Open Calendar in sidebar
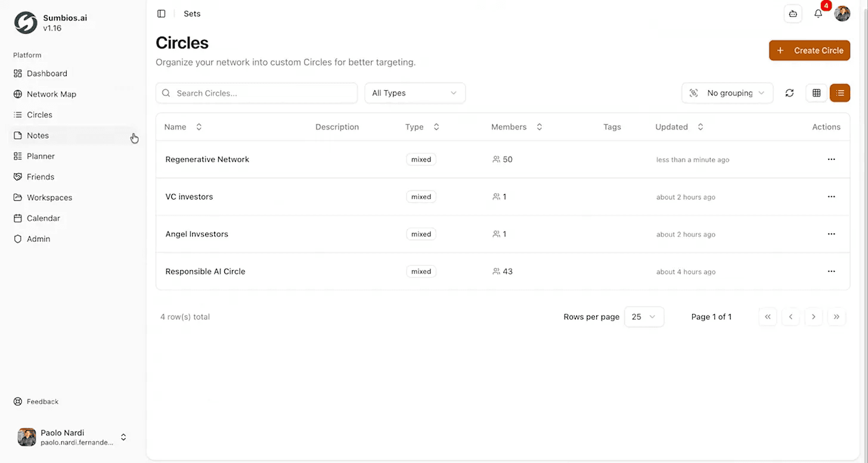 click(x=73, y=218)
